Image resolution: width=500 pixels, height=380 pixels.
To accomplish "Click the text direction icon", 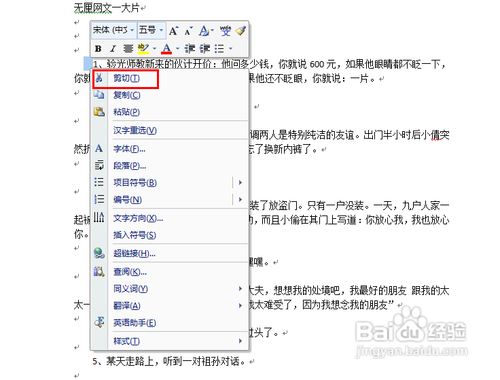I will (x=99, y=218).
